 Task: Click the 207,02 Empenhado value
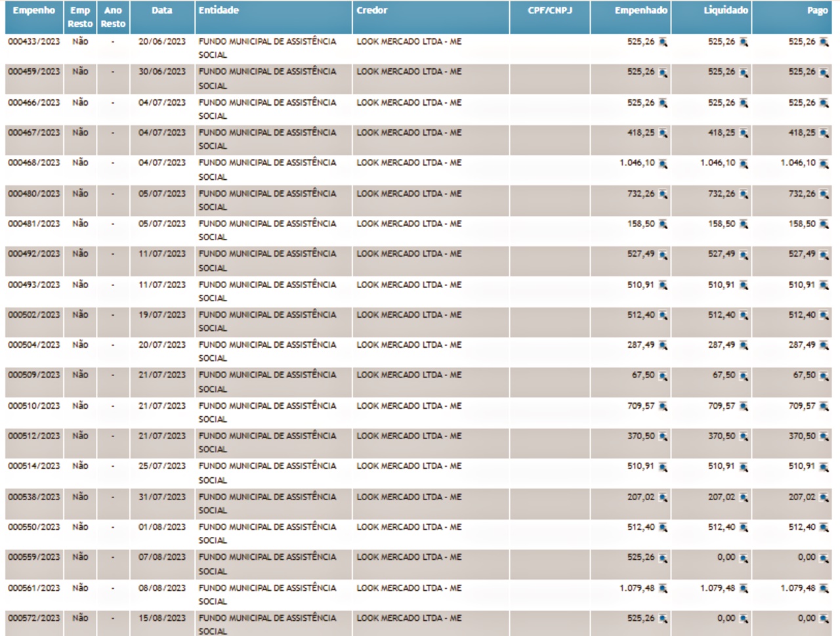pos(640,497)
